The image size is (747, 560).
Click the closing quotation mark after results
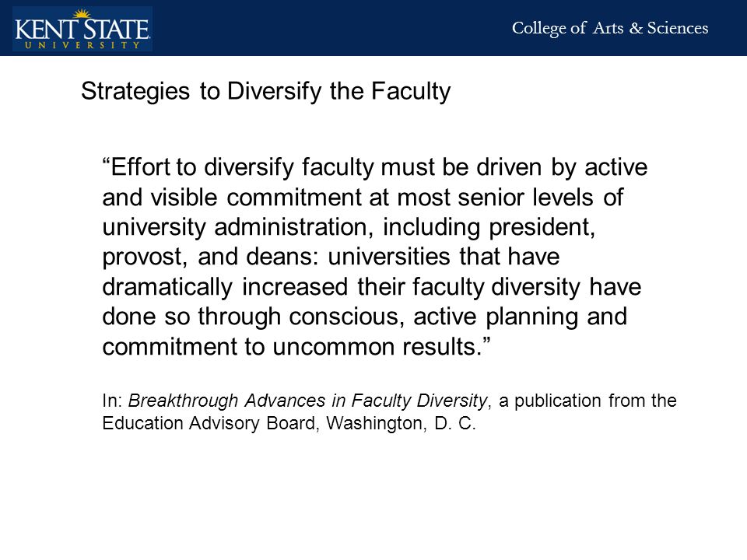pos(486,341)
